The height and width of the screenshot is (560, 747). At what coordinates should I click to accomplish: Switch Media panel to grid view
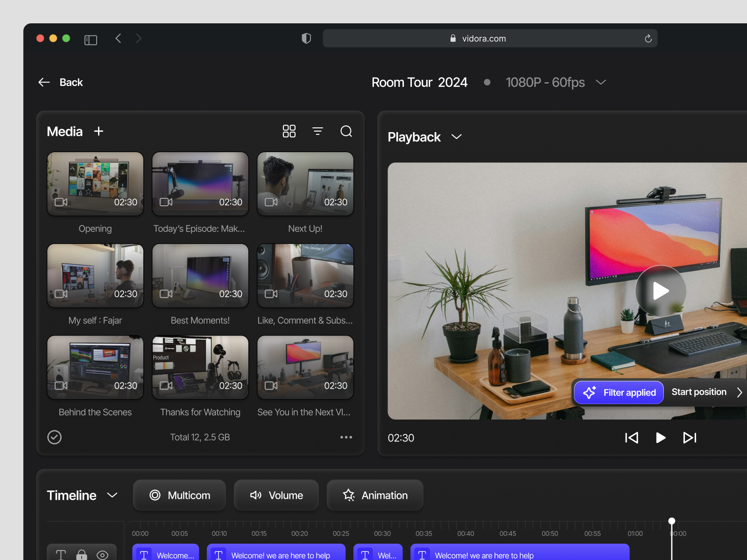(289, 131)
